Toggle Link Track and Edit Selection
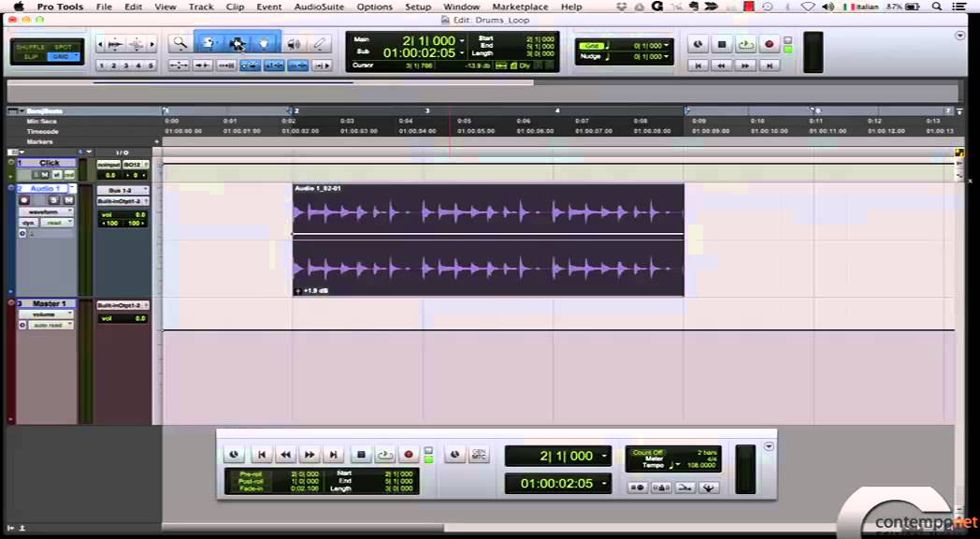The image size is (980, 539). click(298, 65)
